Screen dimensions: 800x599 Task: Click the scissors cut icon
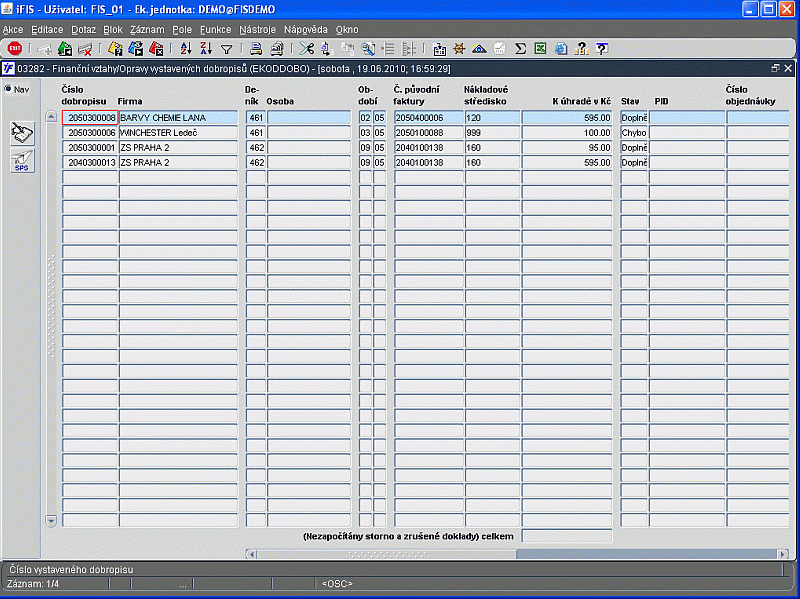pyautogui.click(x=305, y=48)
